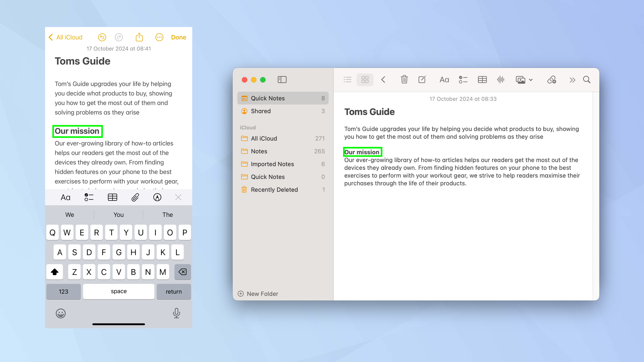Click the audio waveform record icon
Image resolution: width=644 pixels, height=362 pixels.
[x=500, y=80]
